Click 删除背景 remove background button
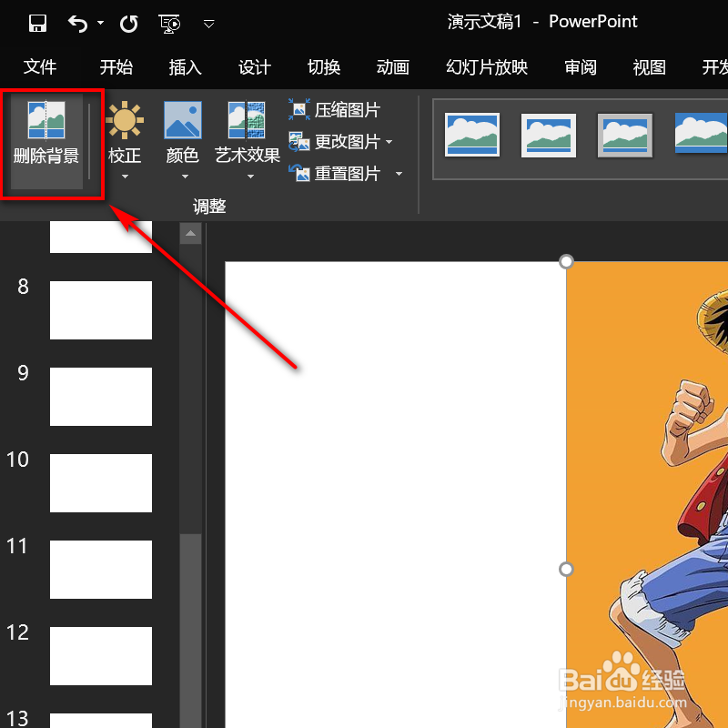728x728 pixels. [x=46, y=141]
